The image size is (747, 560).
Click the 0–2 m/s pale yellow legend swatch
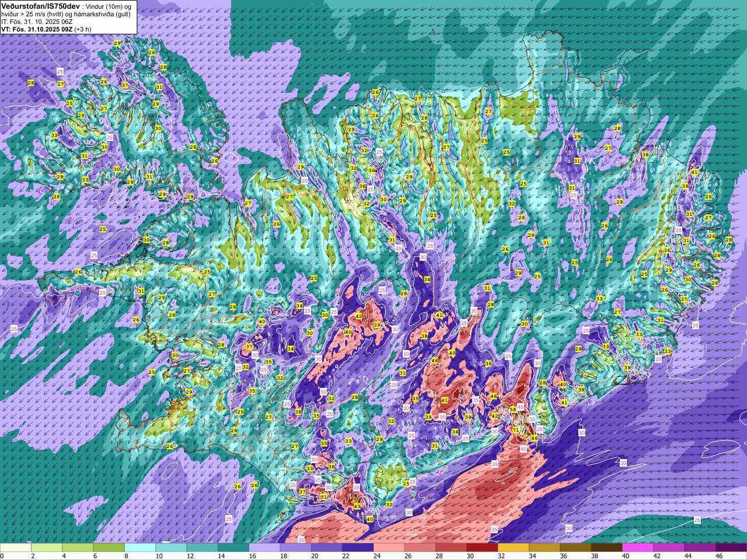[16, 548]
